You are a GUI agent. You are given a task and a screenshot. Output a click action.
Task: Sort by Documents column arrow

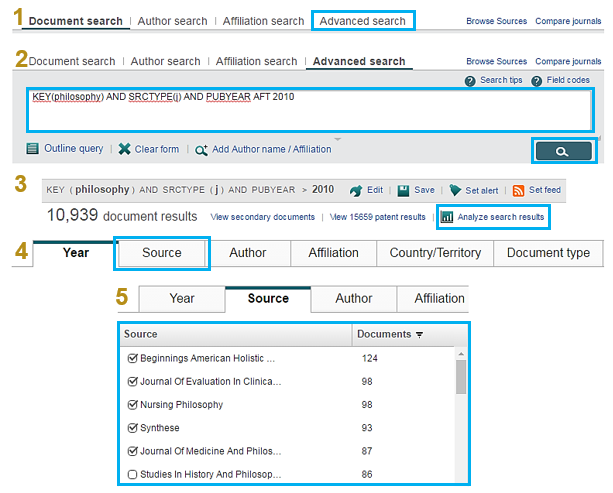point(419,335)
